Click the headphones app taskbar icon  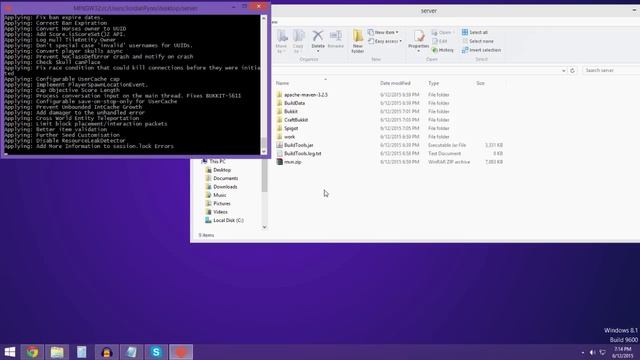click(107, 352)
